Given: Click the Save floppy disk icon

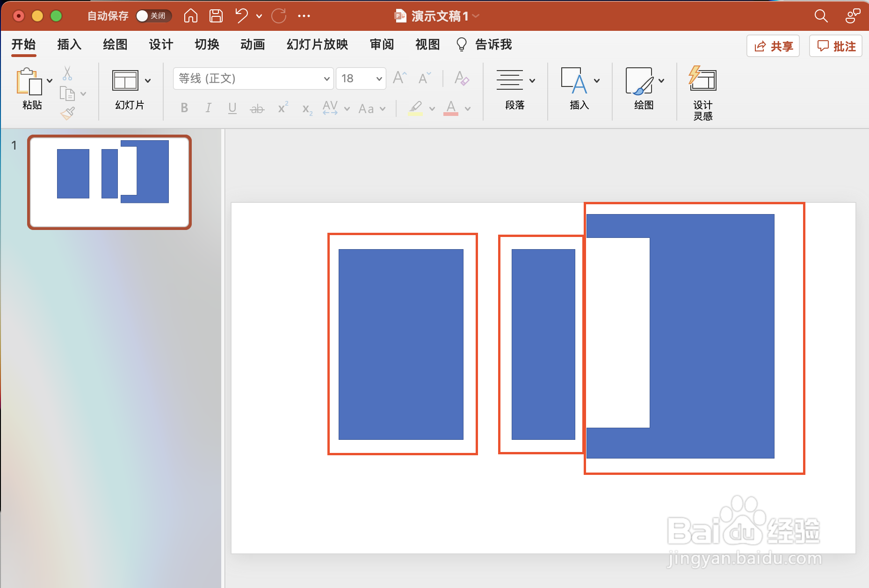Looking at the screenshot, I should point(216,16).
